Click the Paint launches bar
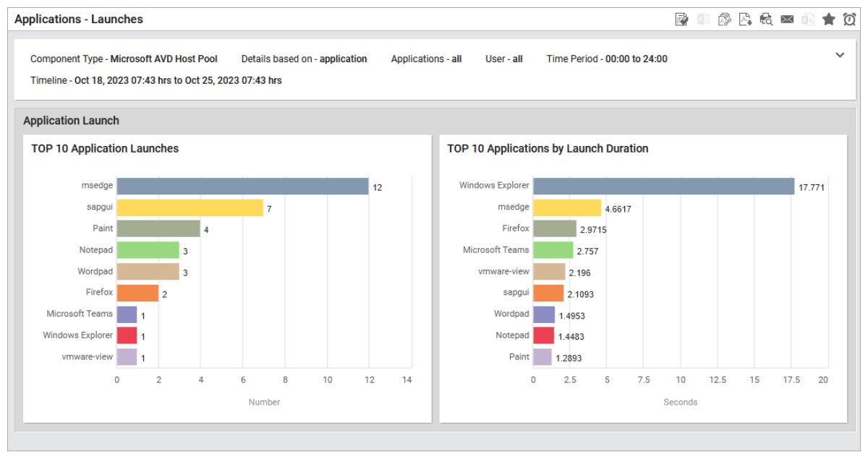868x459 pixels. point(158,229)
